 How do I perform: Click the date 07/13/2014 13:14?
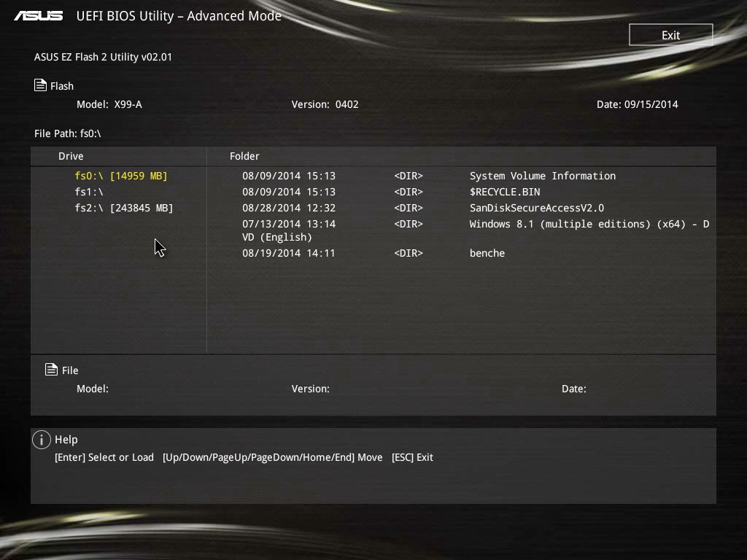(x=289, y=224)
